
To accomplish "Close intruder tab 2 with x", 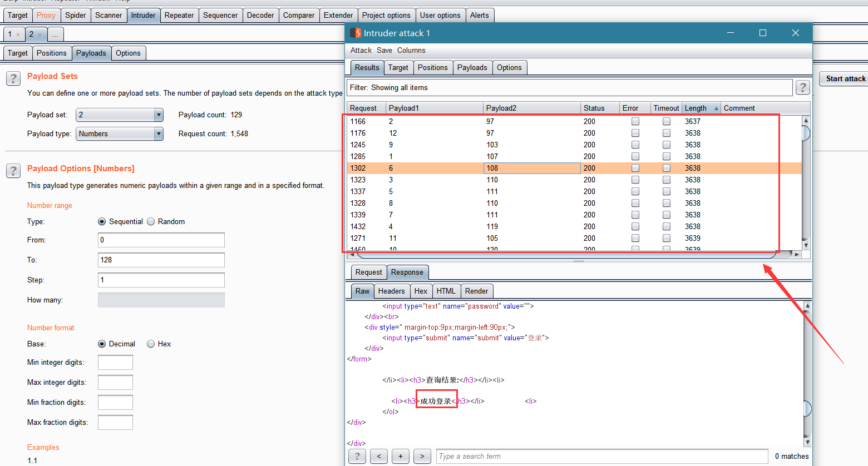I will point(40,34).
